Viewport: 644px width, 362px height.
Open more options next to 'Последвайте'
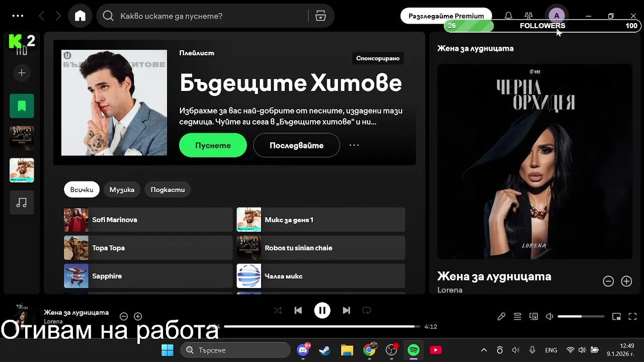354,145
